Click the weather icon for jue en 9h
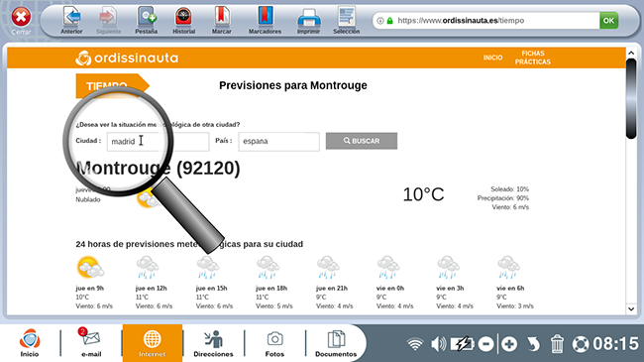The width and height of the screenshot is (644, 362). [90, 268]
